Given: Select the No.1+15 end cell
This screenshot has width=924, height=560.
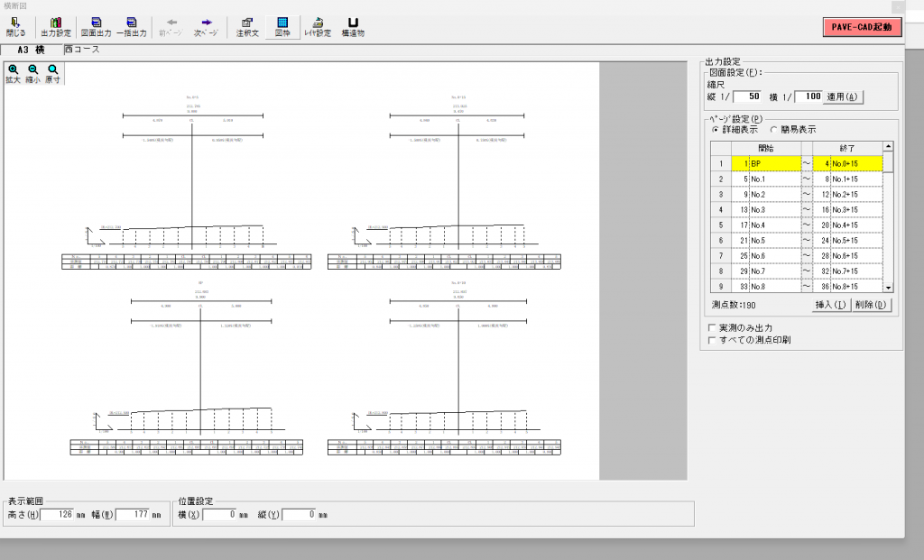Looking at the screenshot, I should pos(847,179).
